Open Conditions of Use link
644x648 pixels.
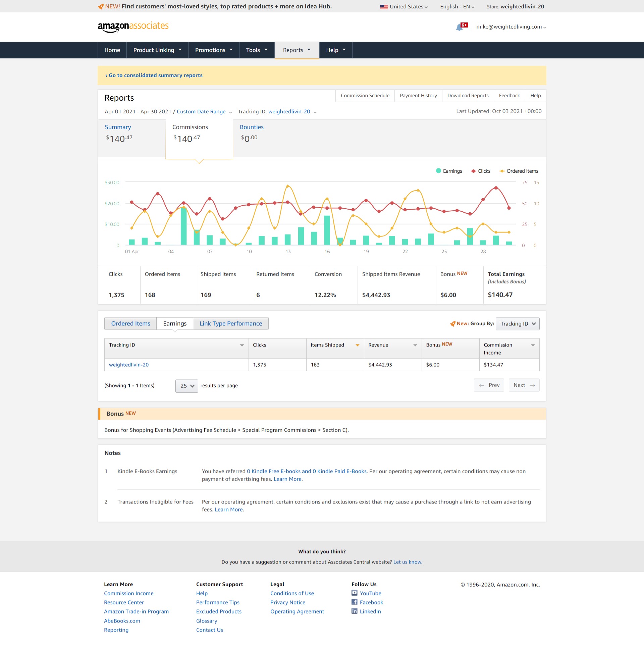[x=292, y=593]
